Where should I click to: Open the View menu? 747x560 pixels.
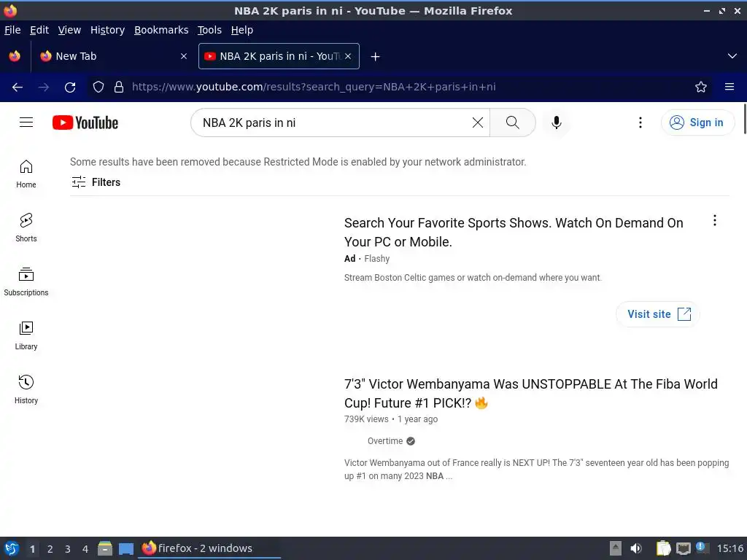click(69, 30)
